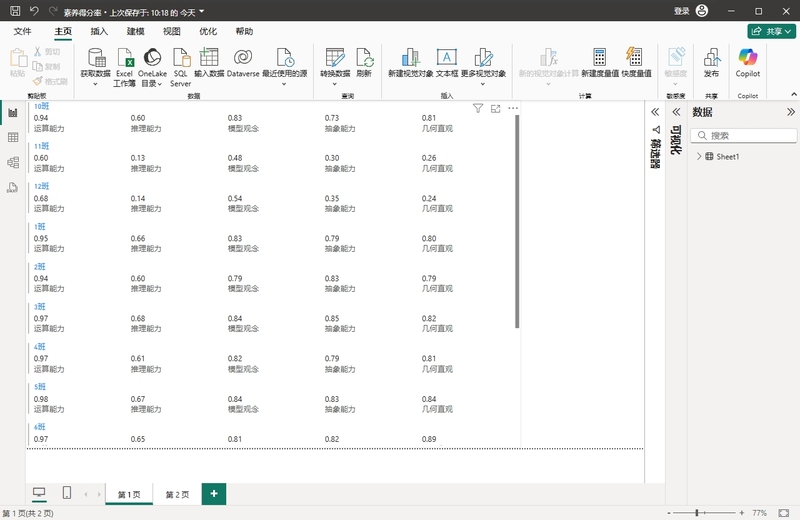The height and width of the screenshot is (520, 800).
Task: Zoom out with the minus button
Action: point(669,512)
